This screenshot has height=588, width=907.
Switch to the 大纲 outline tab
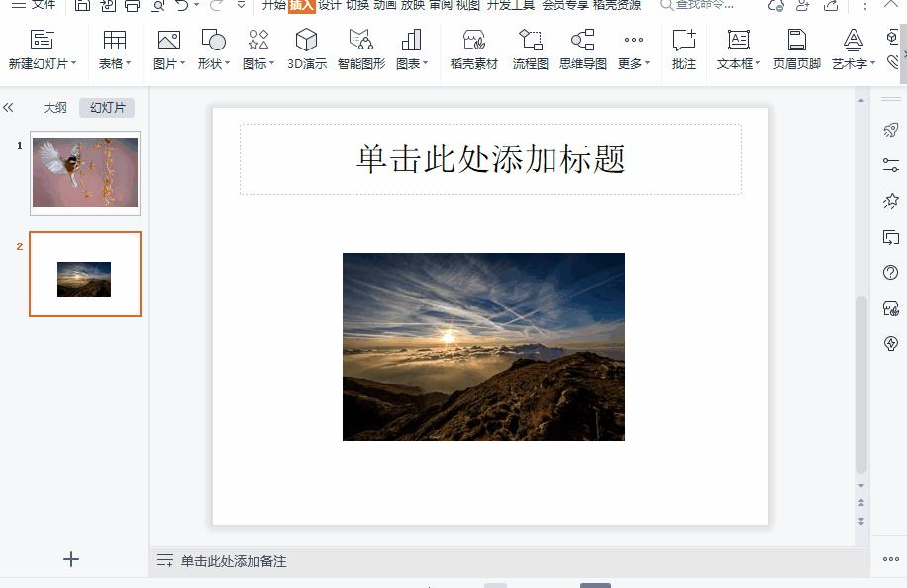tap(55, 107)
